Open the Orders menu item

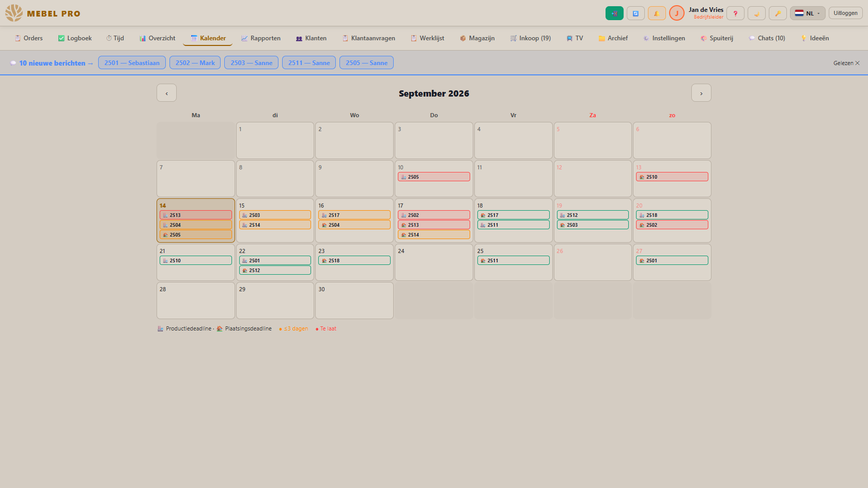click(x=29, y=38)
